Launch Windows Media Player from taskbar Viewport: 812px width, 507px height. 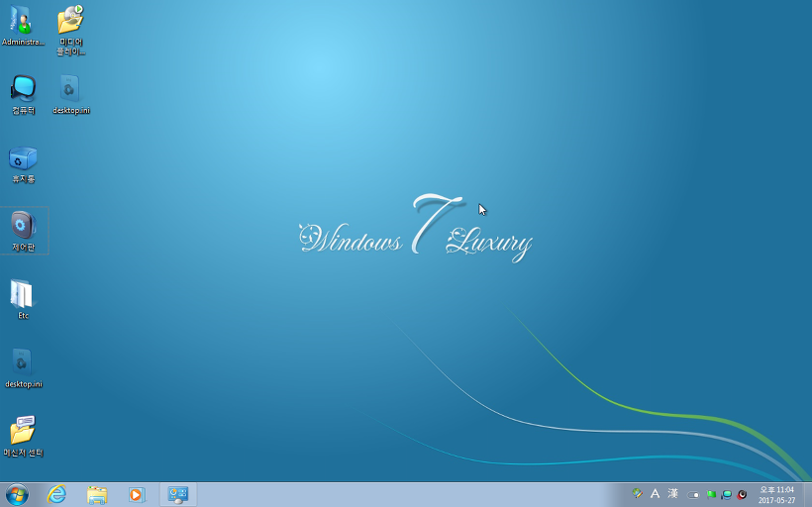point(137,495)
